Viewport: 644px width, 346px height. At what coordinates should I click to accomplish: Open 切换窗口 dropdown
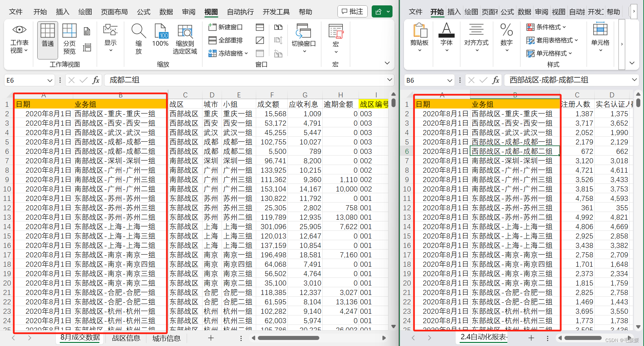click(x=304, y=38)
